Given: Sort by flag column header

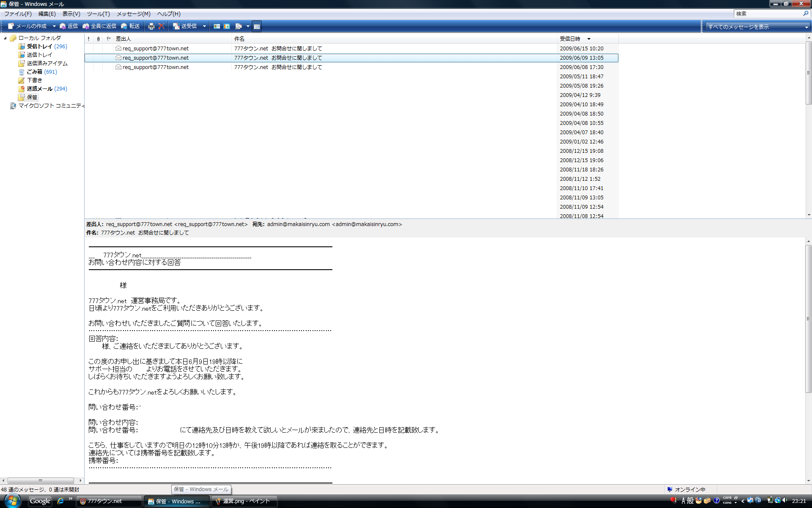Looking at the screenshot, I should pyautogui.click(x=108, y=39).
